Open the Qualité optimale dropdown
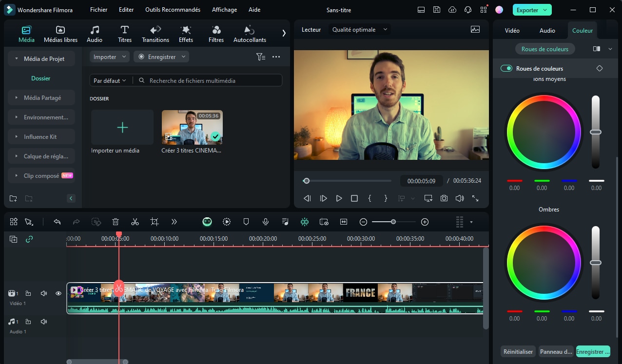Viewport: 622px width, 364px height. point(360,29)
